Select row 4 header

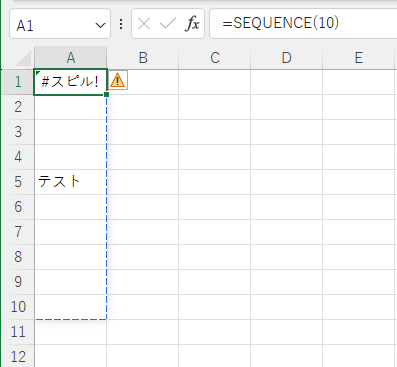[x=18, y=157]
